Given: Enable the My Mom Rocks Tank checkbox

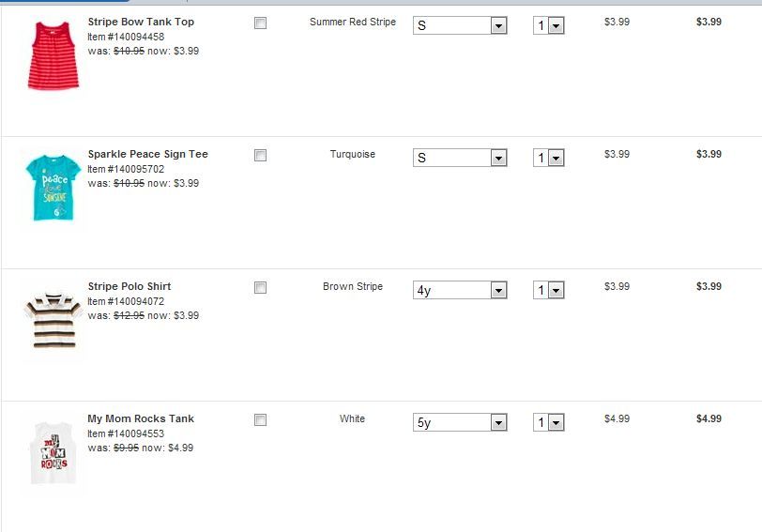Looking at the screenshot, I should 260,420.
